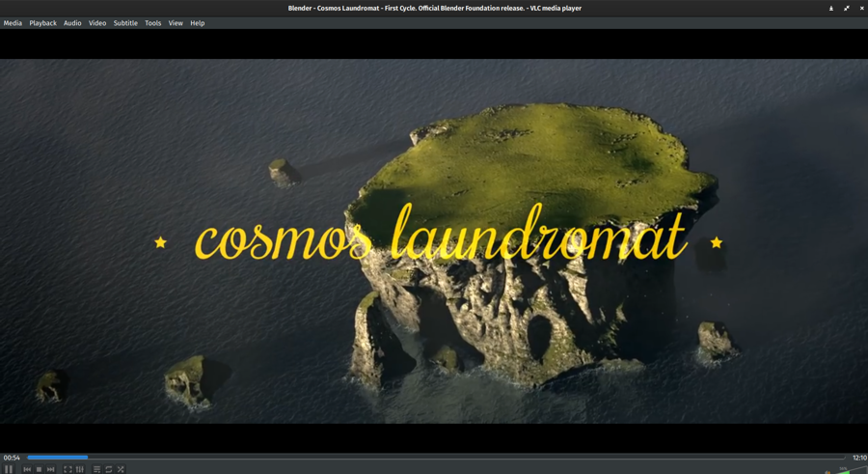This screenshot has height=474, width=868.
Task: Jump to the previous media item
Action: click(x=27, y=469)
